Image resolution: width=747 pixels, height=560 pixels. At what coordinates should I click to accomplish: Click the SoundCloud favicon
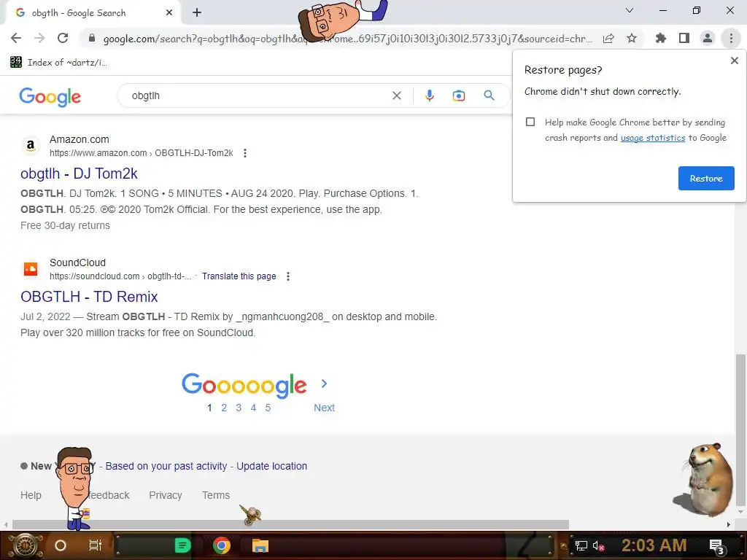(31, 269)
